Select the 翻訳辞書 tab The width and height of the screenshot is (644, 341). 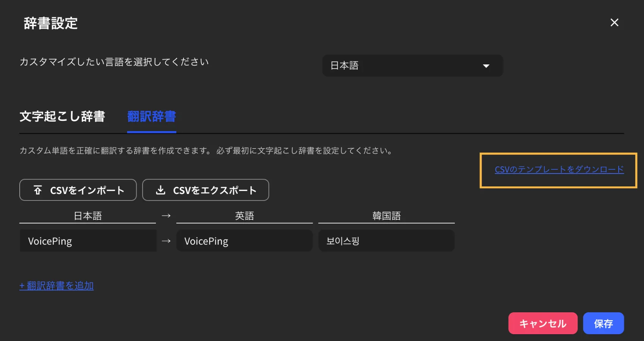[x=152, y=116]
